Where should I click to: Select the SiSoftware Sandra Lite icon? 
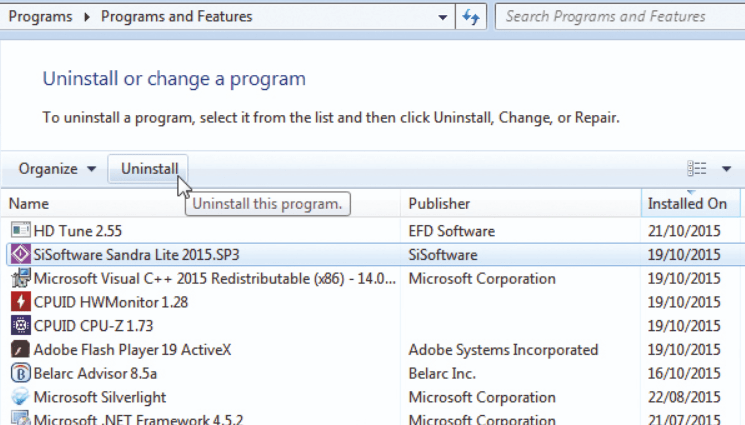pyautogui.click(x=20, y=254)
